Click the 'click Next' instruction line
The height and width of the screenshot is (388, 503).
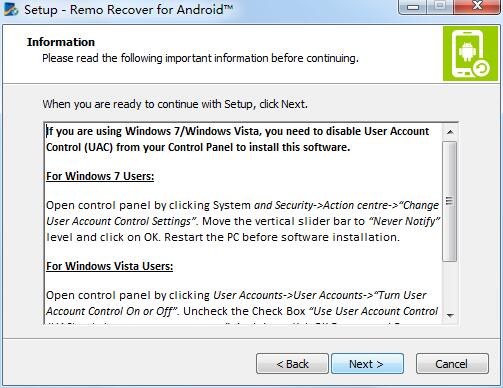[175, 104]
